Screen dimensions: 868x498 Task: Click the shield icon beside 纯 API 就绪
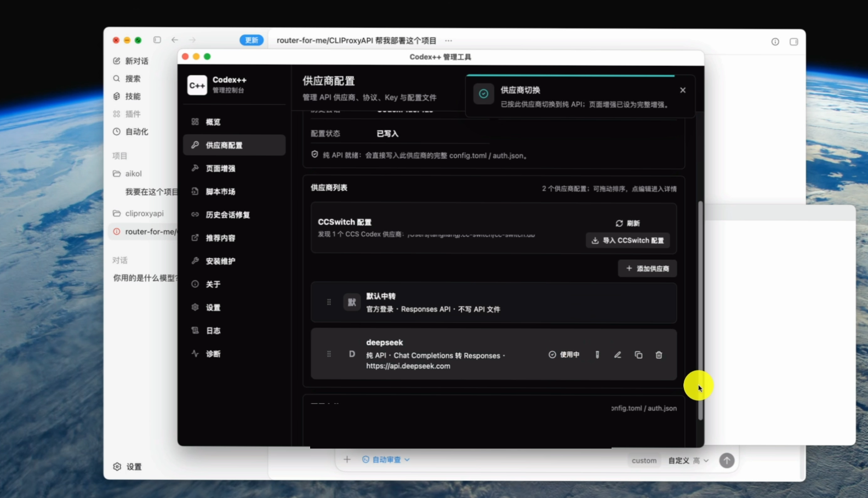[315, 154]
